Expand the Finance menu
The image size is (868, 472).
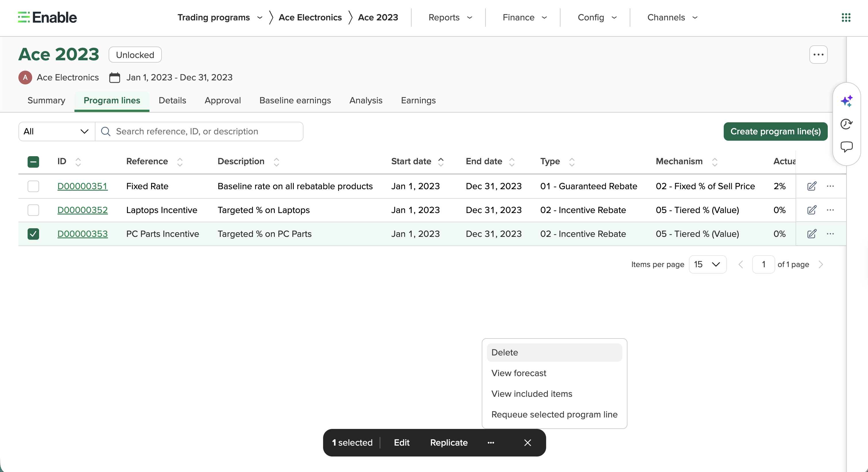pyautogui.click(x=524, y=18)
